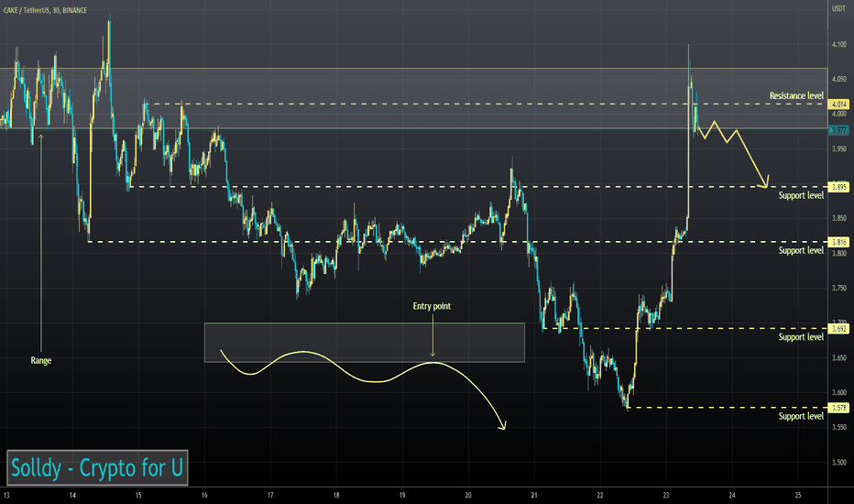Viewport: 854px width, 504px height.
Task: Click the 3.650 price axis label
Action: pos(839,357)
